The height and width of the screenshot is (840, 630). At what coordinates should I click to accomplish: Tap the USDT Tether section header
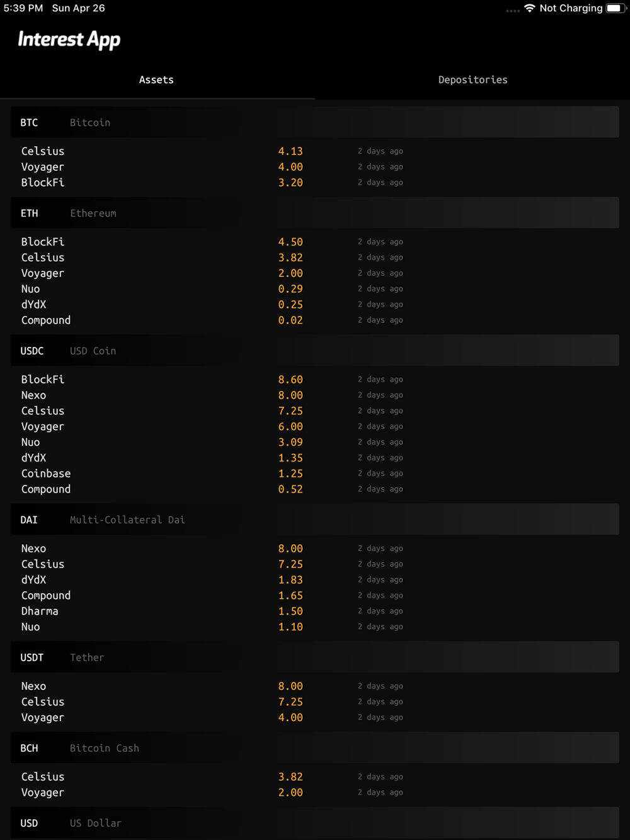pyautogui.click(x=315, y=657)
